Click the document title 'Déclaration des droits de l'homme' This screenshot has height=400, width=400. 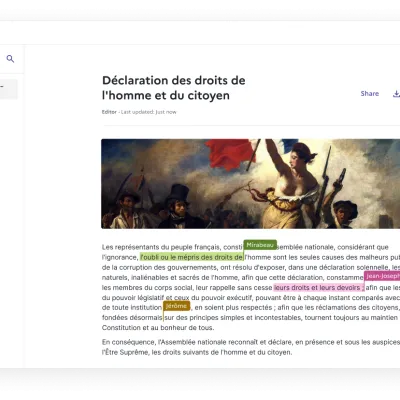coord(174,88)
